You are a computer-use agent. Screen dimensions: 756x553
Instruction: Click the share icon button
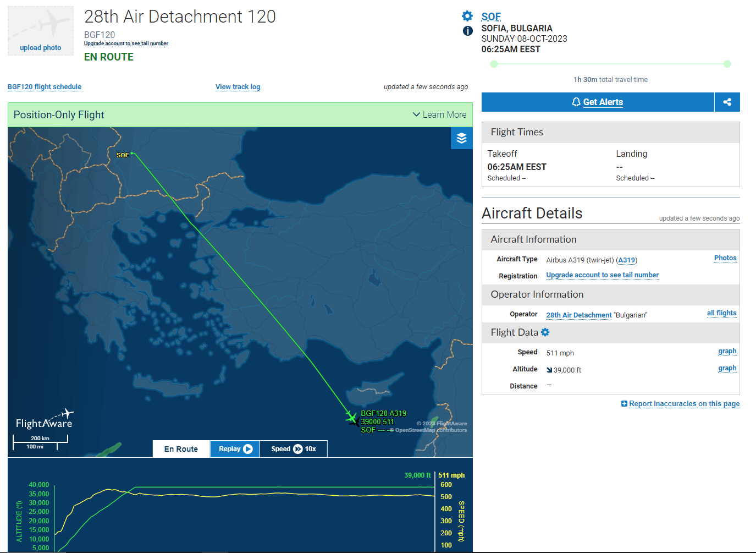pyautogui.click(x=727, y=102)
